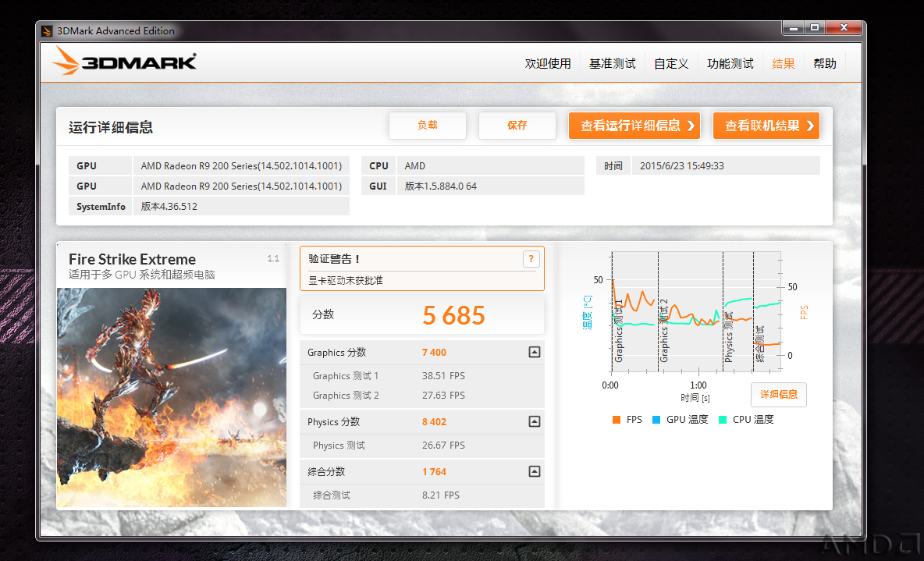Open the 欢迎使用 tab
Image resolution: width=924 pixels, height=561 pixels.
pyautogui.click(x=548, y=64)
